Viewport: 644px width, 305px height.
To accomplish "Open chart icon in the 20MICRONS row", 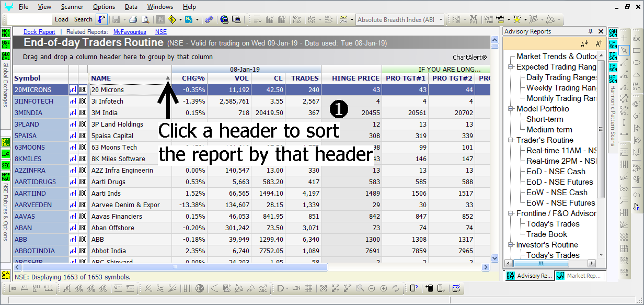I will [x=73, y=90].
